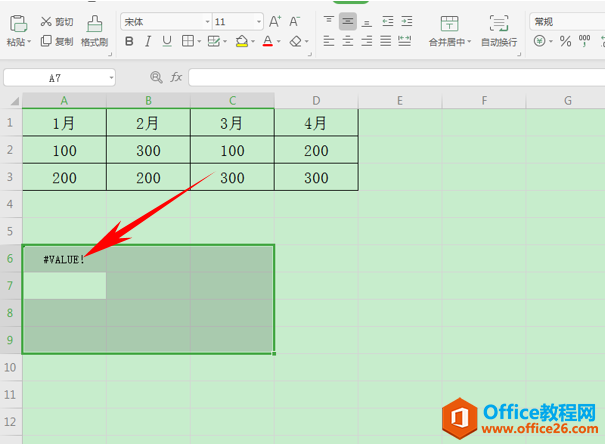Select column D header
The height and width of the screenshot is (446, 605).
316,100
